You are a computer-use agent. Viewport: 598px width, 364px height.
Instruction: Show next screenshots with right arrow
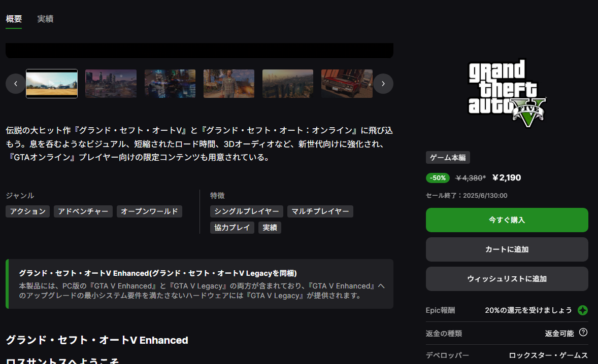[383, 84]
